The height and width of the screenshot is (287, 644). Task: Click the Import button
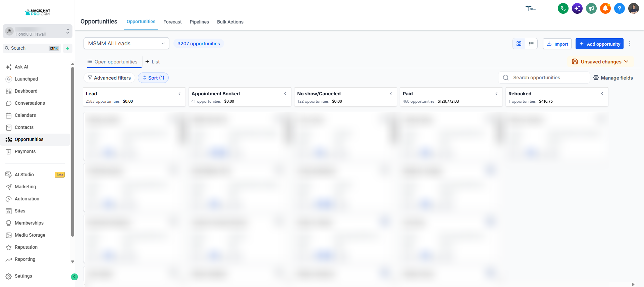[557, 44]
